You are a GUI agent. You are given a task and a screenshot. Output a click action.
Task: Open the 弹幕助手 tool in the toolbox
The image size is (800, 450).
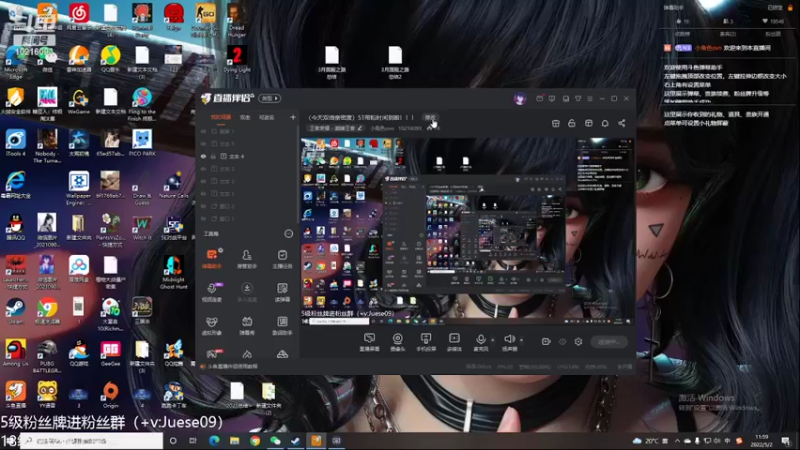click(x=212, y=258)
